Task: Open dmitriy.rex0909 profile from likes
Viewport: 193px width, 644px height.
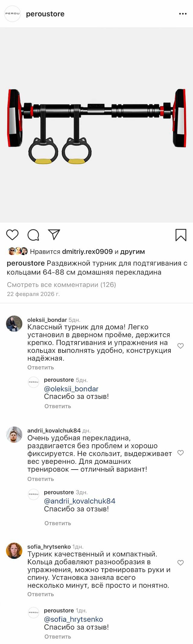Action: tap(87, 251)
